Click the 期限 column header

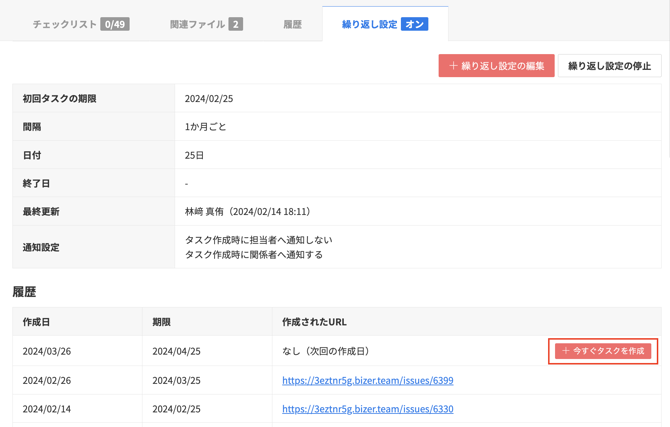(161, 322)
